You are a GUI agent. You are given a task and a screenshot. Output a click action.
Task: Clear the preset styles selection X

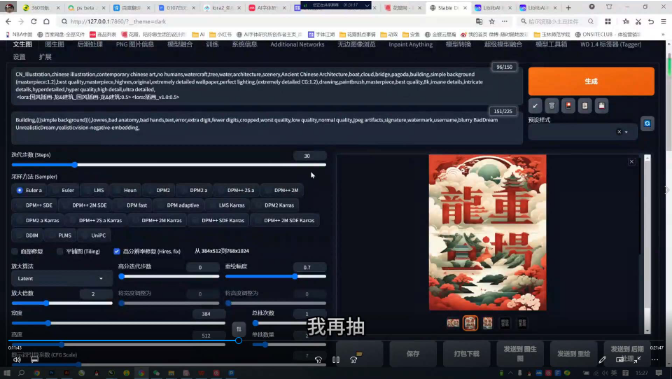pos(619,132)
